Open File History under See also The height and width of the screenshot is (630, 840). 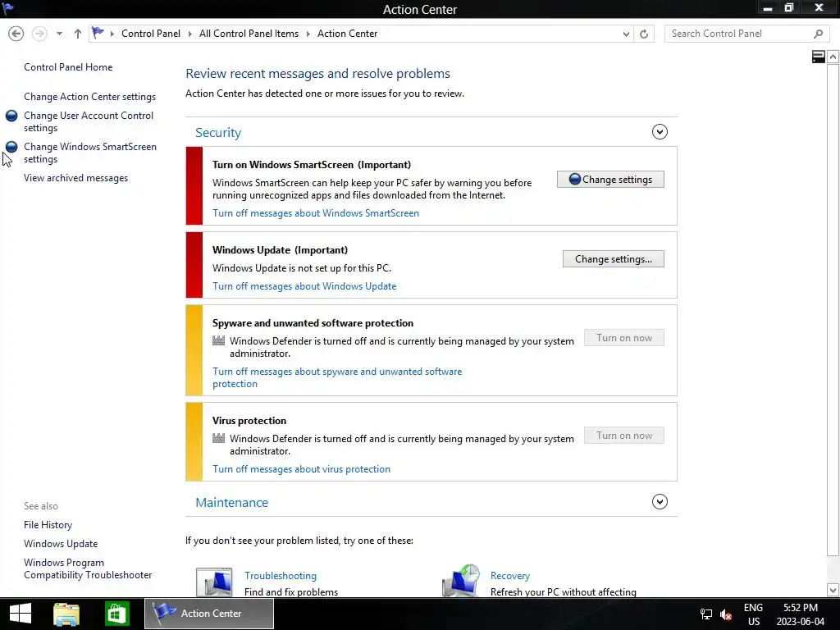(x=48, y=525)
